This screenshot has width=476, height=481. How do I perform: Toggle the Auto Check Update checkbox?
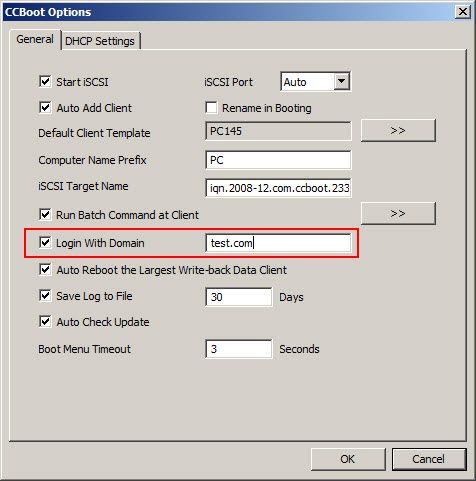[45, 322]
